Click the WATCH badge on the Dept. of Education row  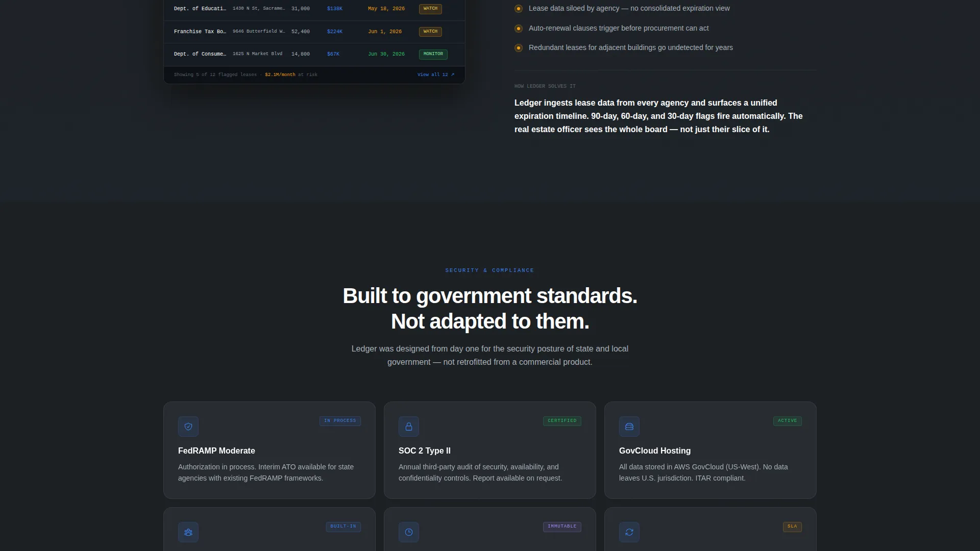(x=430, y=9)
